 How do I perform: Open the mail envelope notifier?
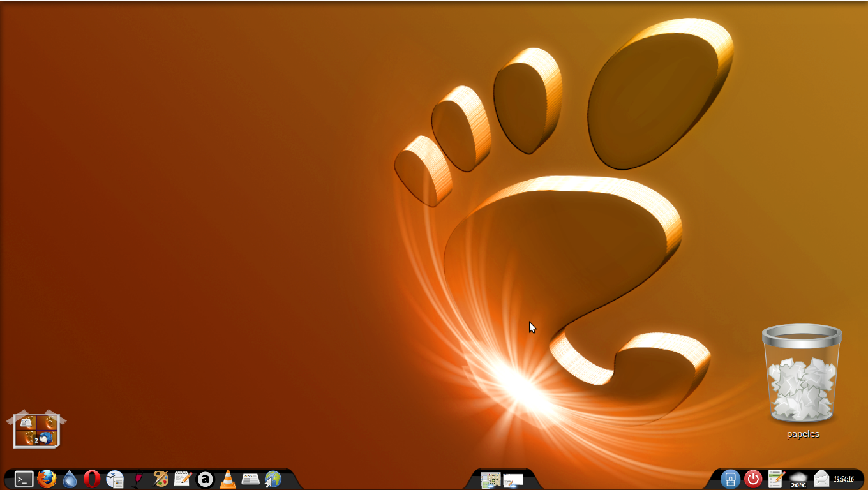pyautogui.click(x=821, y=479)
